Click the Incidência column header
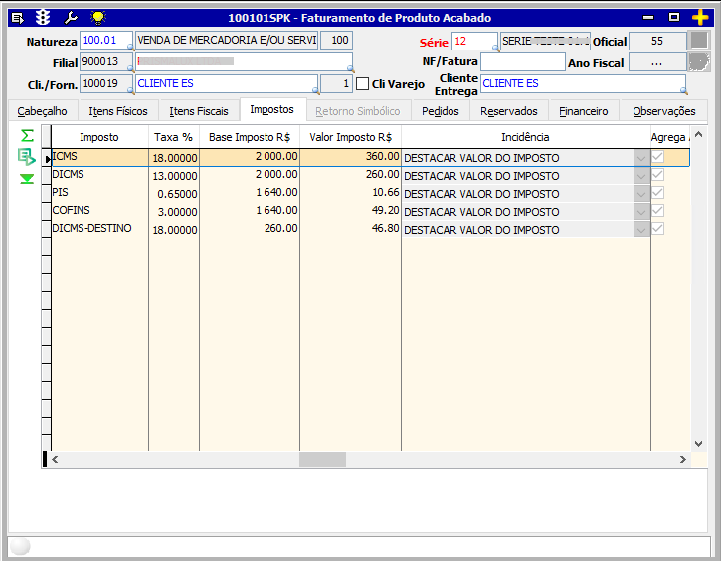Viewport: 721px width, 561px height. (x=525, y=137)
